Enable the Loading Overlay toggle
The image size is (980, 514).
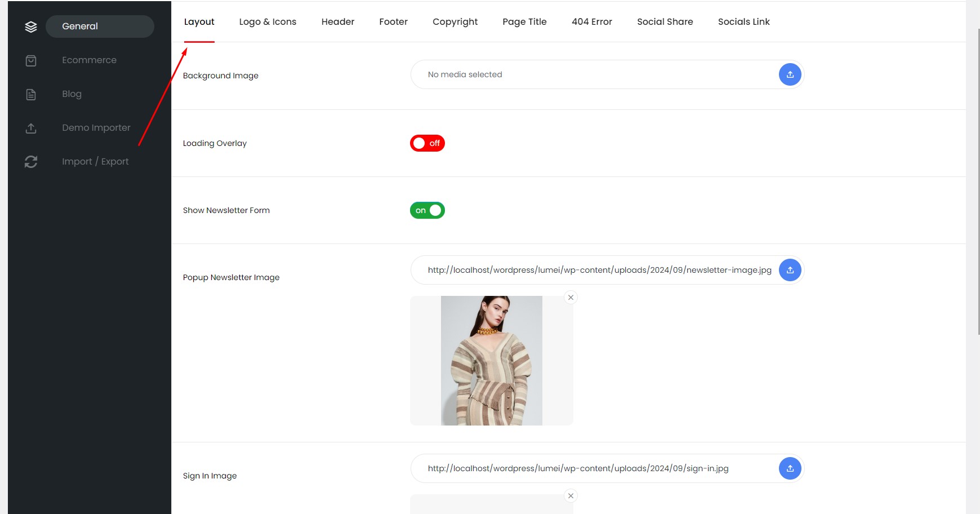tap(427, 143)
